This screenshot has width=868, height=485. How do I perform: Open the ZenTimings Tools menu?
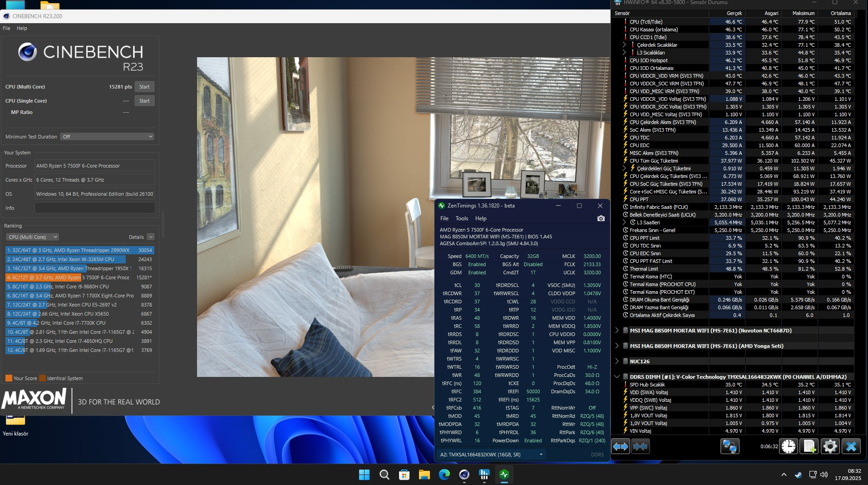click(x=462, y=218)
